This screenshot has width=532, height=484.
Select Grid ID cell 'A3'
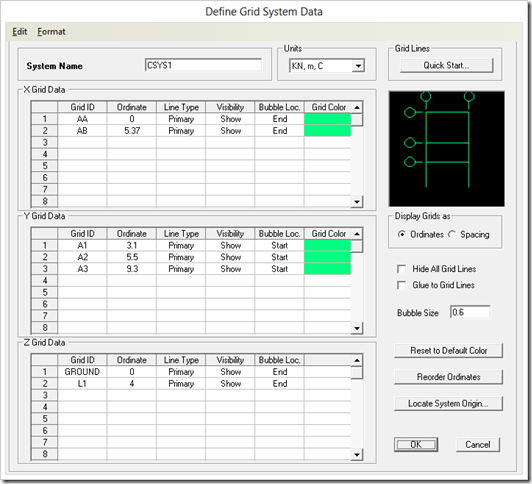tap(82, 269)
